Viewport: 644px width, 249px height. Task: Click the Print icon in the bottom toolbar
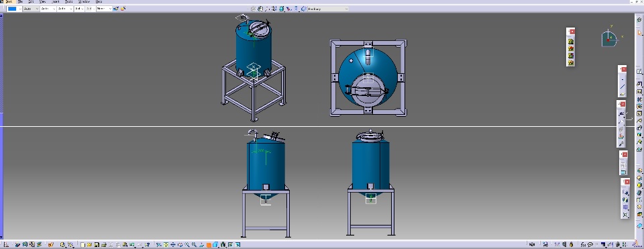pyautogui.click(x=103, y=245)
